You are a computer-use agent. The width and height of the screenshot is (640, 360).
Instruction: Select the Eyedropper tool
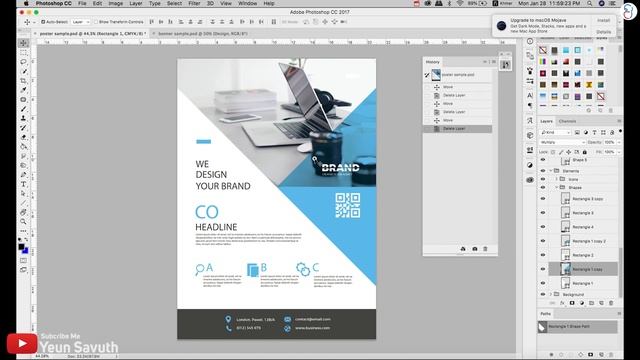(23, 90)
